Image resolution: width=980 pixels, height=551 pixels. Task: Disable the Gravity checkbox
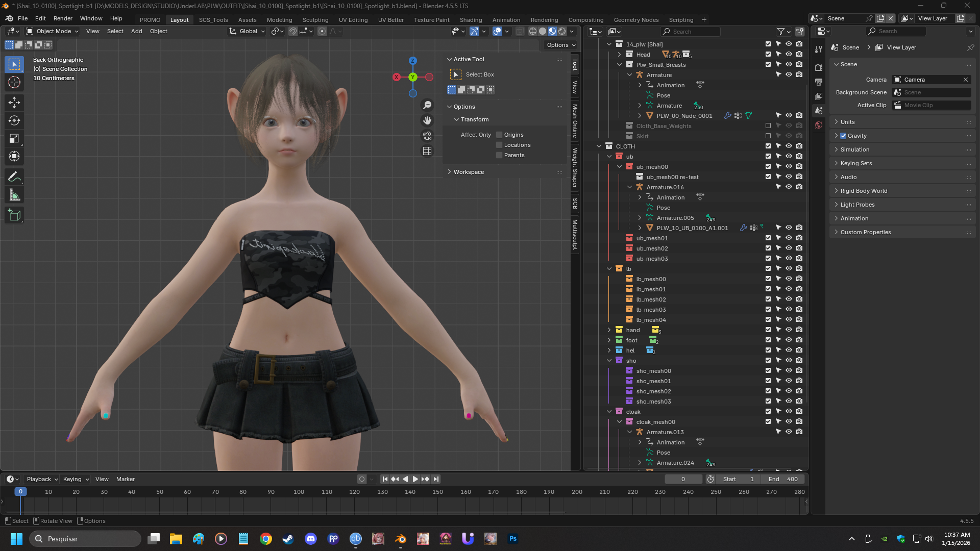pos(844,136)
